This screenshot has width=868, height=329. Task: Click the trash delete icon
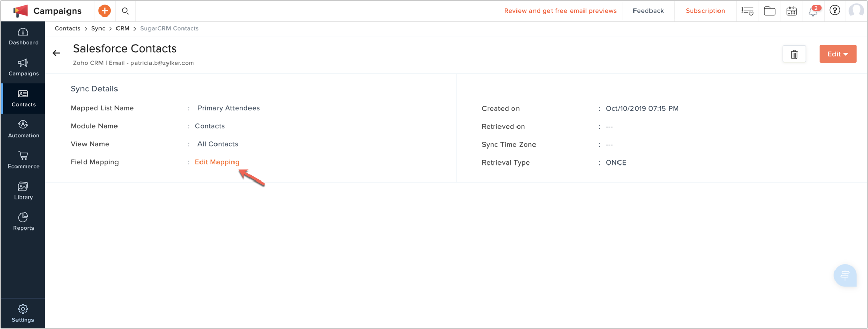point(794,54)
